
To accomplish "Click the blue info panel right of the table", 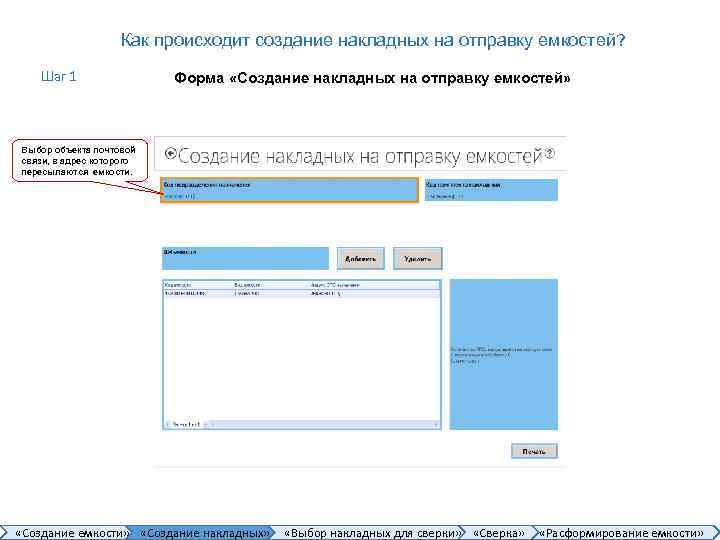I will [x=504, y=354].
